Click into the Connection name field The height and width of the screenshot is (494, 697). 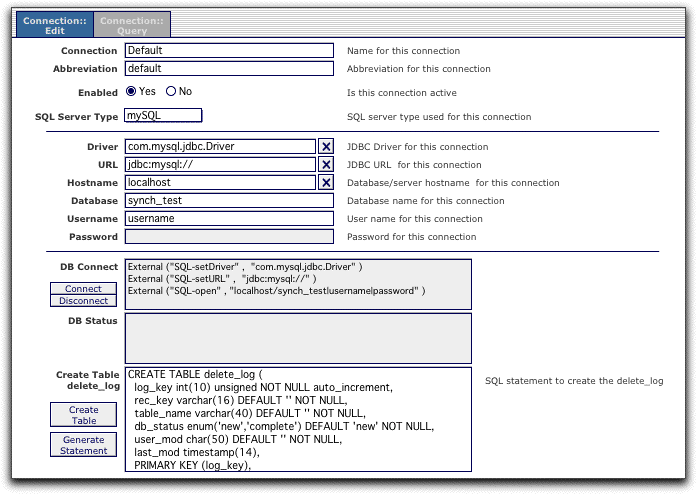228,51
